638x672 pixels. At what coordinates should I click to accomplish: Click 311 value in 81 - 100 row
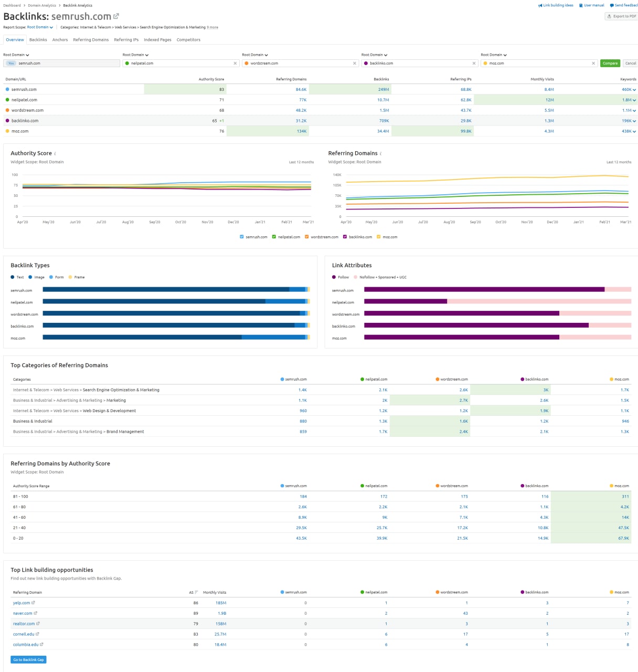[625, 496]
